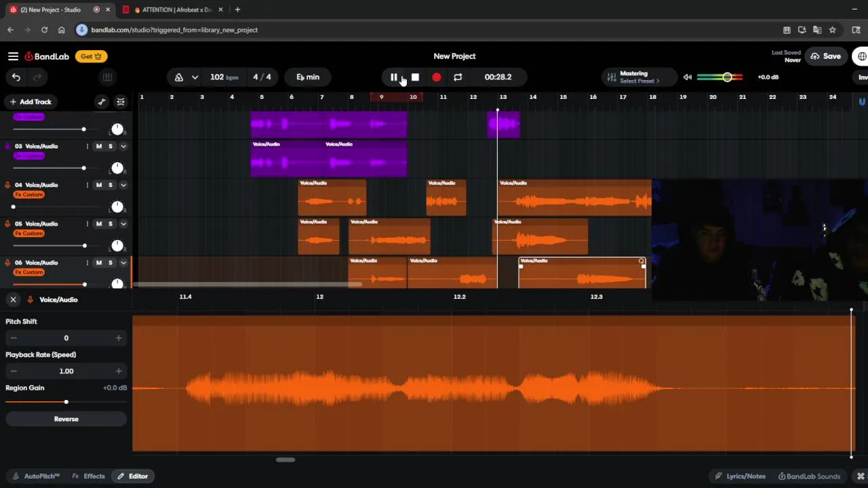The image size is (868, 488).
Task: Increase Playback Rate with plus
Action: coord(119,371)
